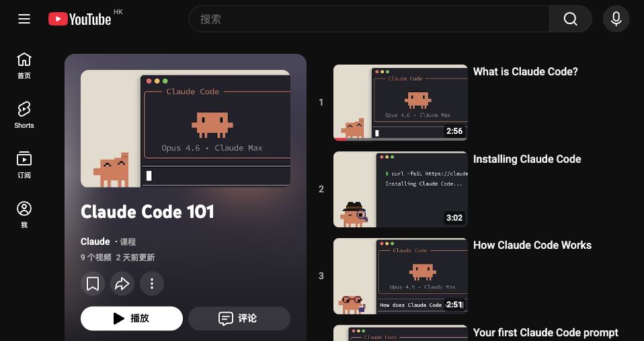Screen dimensions: 644x341
Task: Open 订阅 subscriptions in sidebar
Action: (x=24, y=165)
